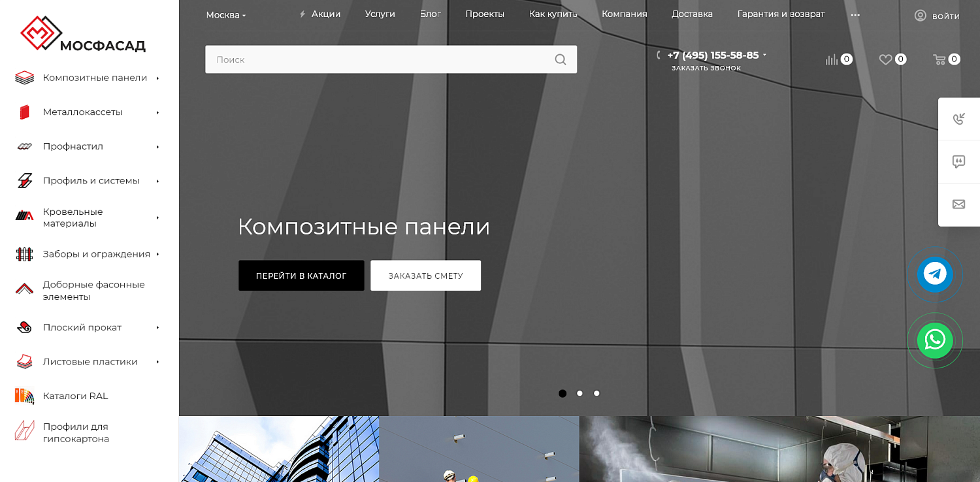Image resolution: width=980 pixels, height=482 pixels.
Task: Open the worker on facade thumbnail
Action: (x=479, y=449)
